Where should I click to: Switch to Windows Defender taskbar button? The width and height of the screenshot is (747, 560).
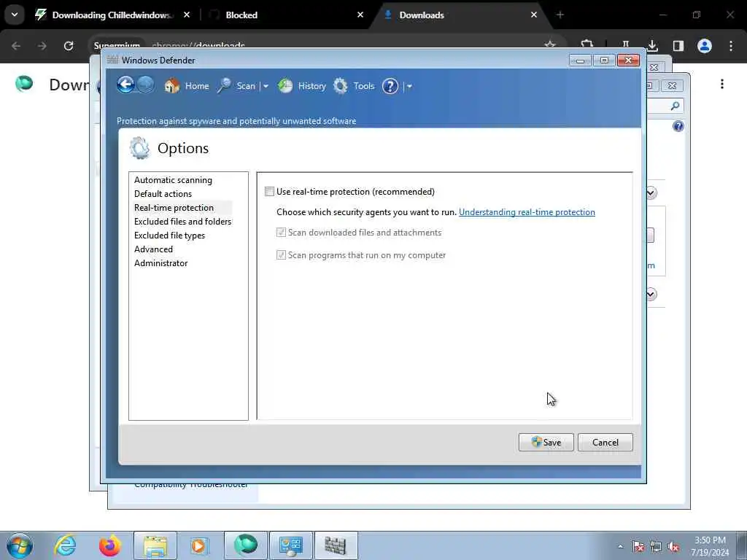(x=336, y=545)
